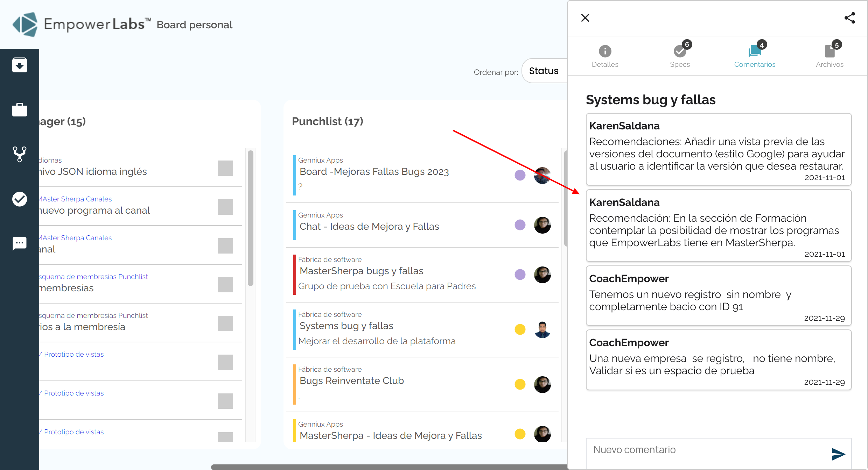The image size is (868, 470).
Task: Open the briefcase sidebar icon
Action: 20,109
